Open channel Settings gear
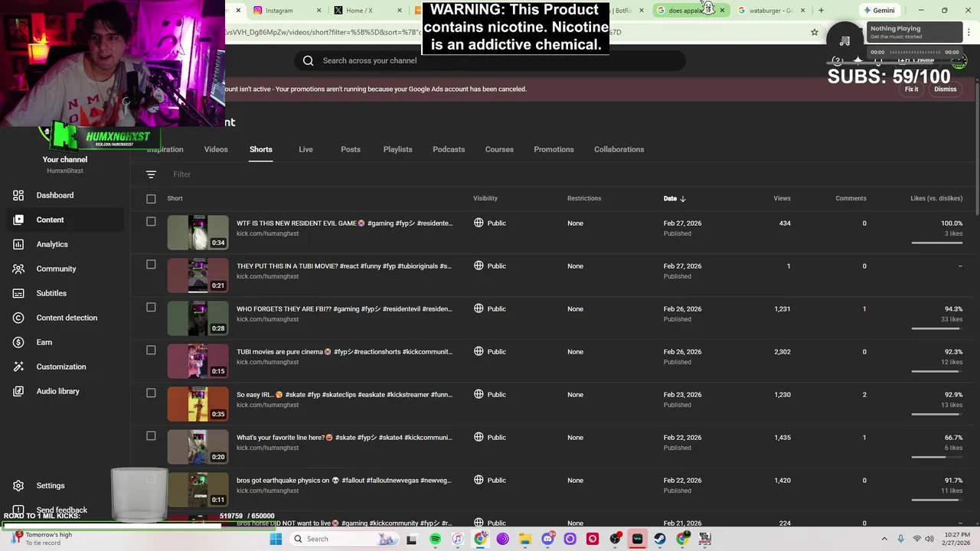Screen dimensions: 980x551 (x=18, y=485)
